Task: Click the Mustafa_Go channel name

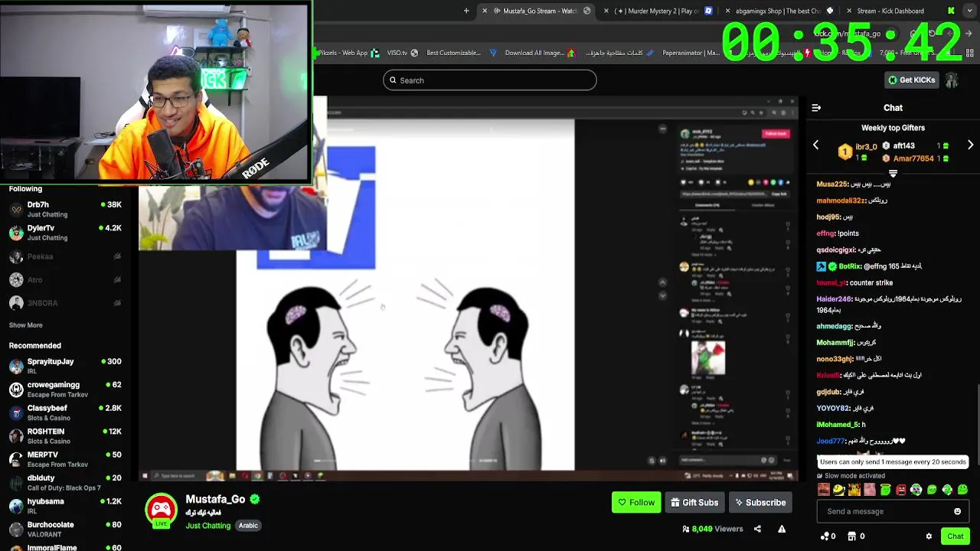Action: (215, 499)
